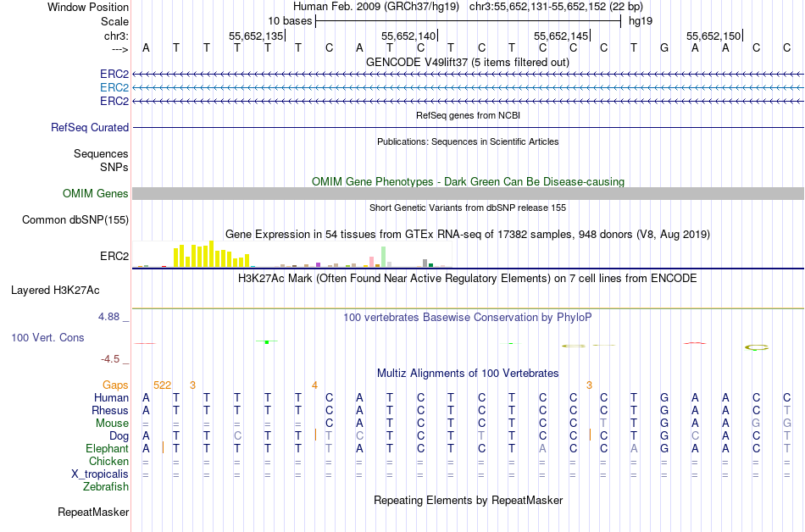805x532 pixels.
Task: Click the Window Position track label
Action: (x=88, y=7)
